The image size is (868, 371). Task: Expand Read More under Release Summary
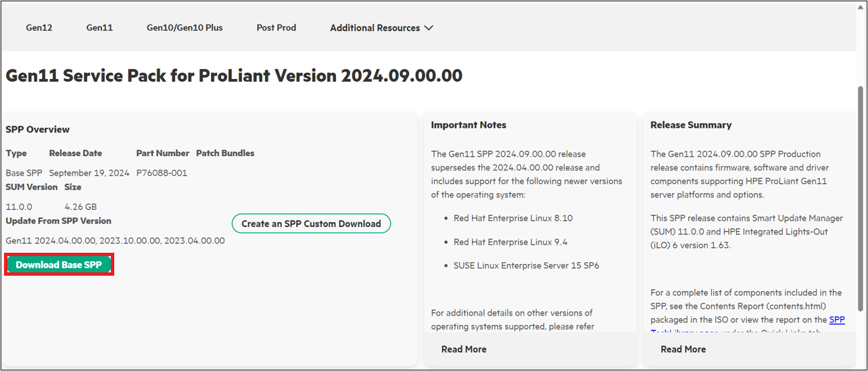pyautogui.click(x=683, y=349)
